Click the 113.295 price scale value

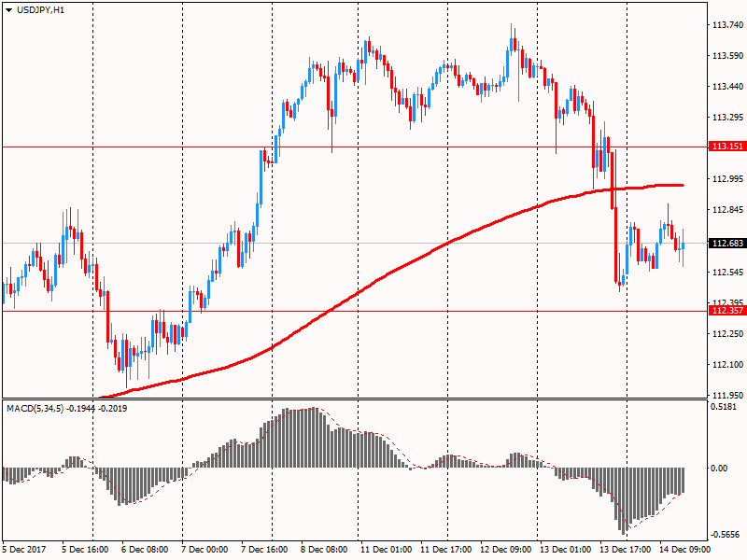coord(727,118)
